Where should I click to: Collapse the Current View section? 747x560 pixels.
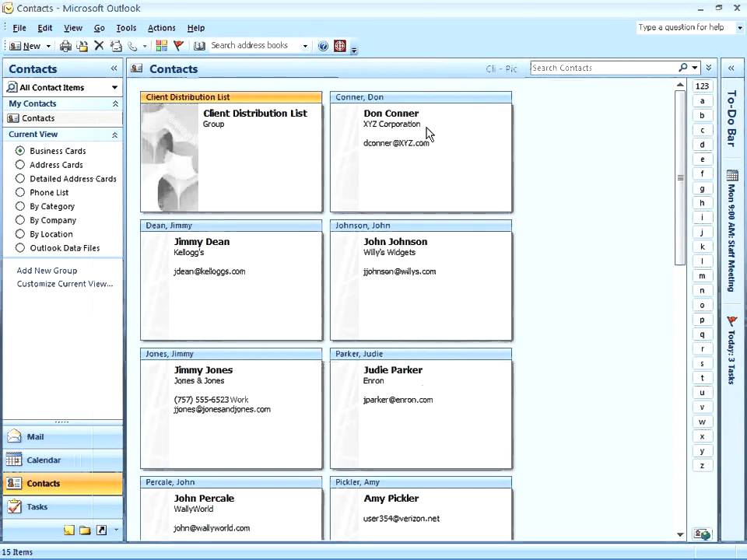tap(115, 135)
